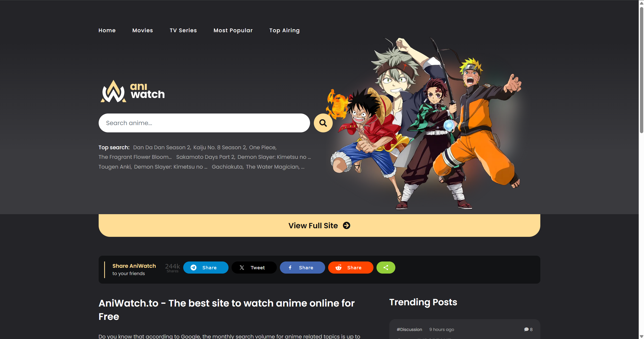The image size is (644, 339).
Task: Click the '244k Shares' count text
Action: point(173,268)
